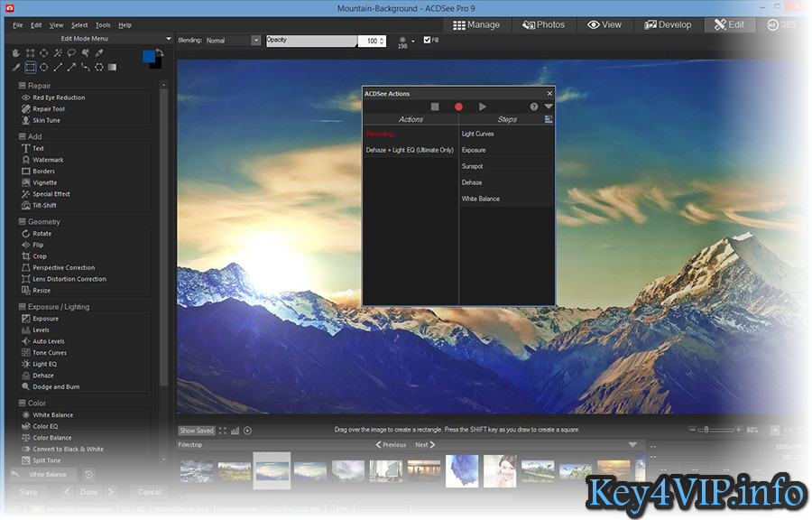Image resolution: width=812 pixels, height=520 pixels.
Task: Select the Polygon drawing tool
Action: [x=99, y=68]
